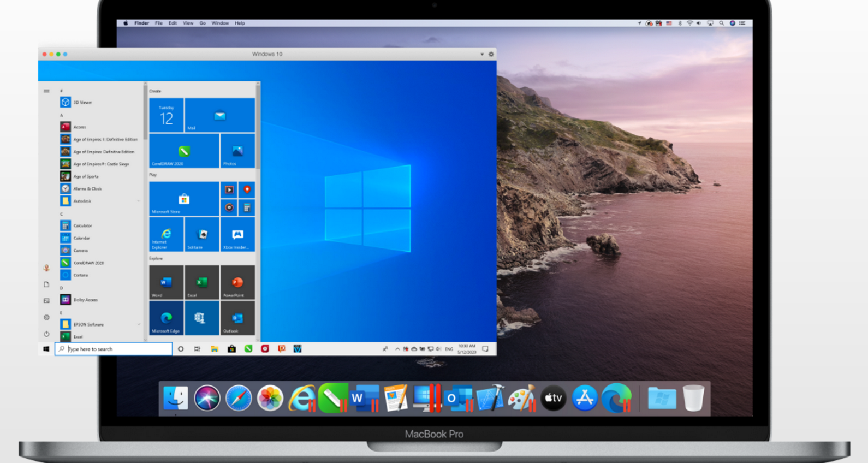
Task: Open the Microsoft Edge tile
Action: [x=166, y=318]
